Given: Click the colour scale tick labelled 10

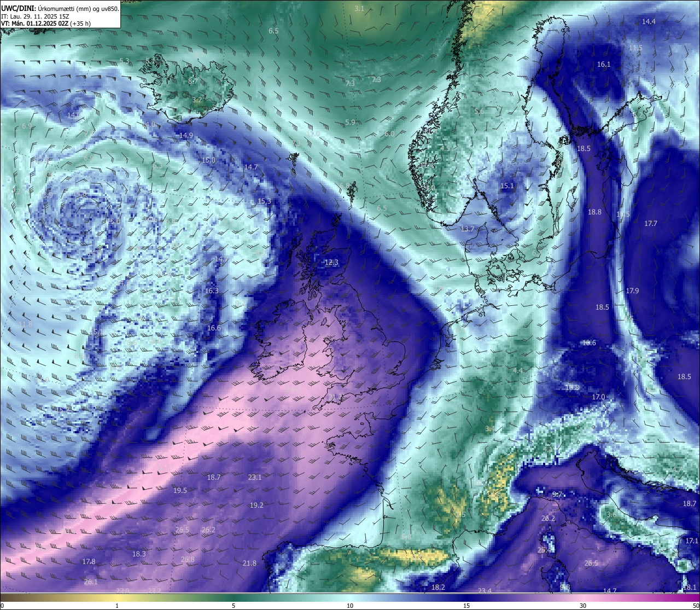Looking at the screenshot, I should (x=350, y=605).
